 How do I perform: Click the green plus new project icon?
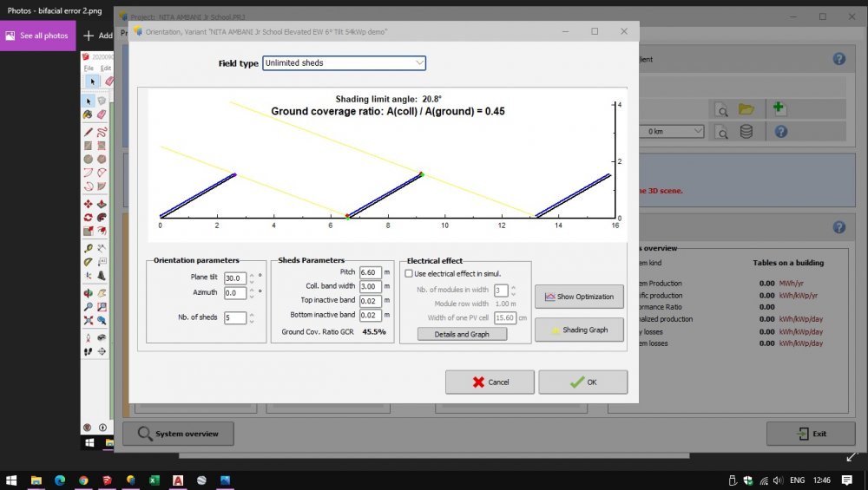(x=779, y=108)
